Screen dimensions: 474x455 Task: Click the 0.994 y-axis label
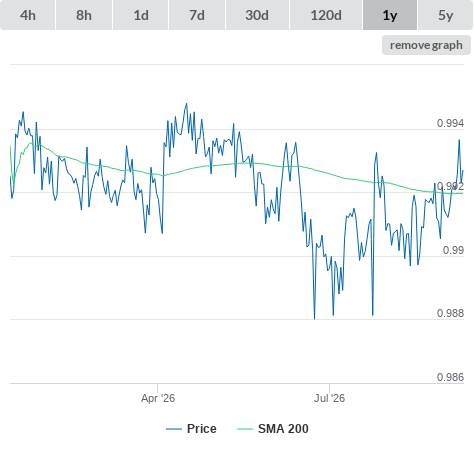click(450, 123)
